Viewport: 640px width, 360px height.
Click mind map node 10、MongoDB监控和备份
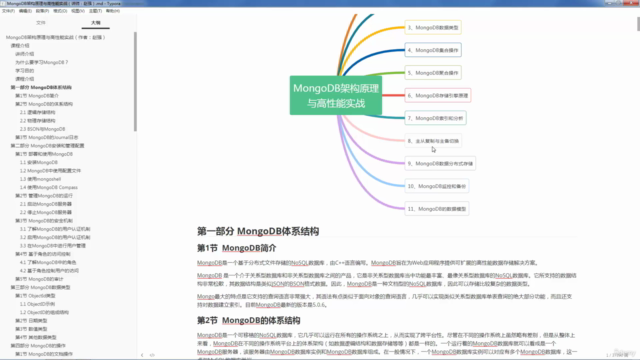point(437,186)
